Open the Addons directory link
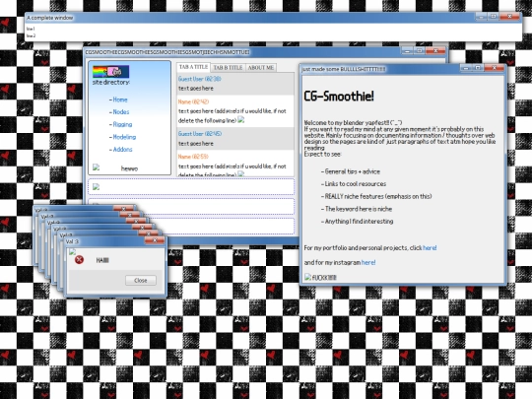532x399 pixels. [x=122, y=149]
